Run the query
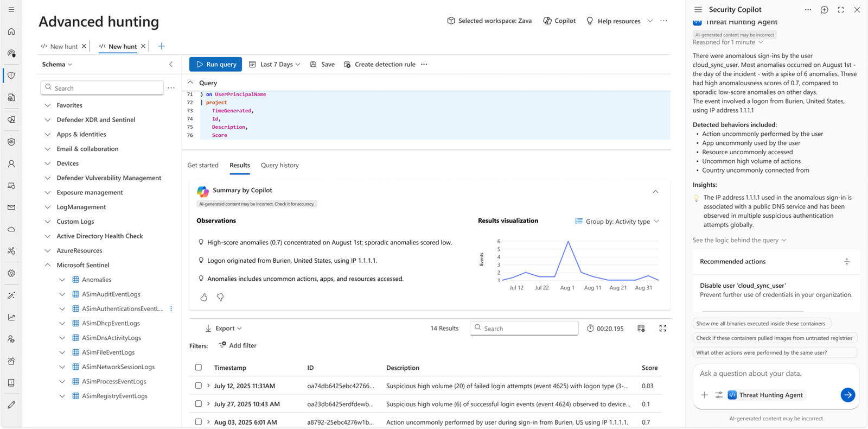868x429 pixels. click(216, 64)
